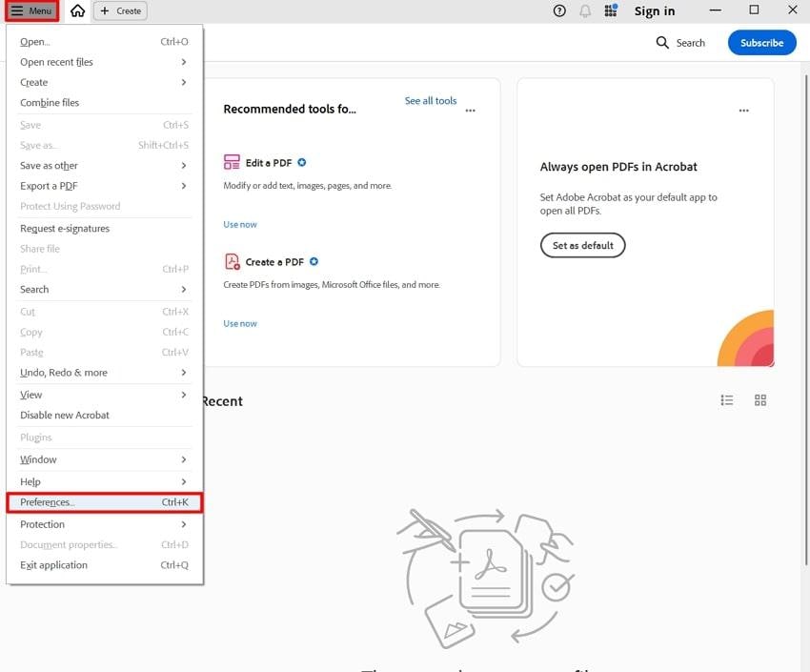Expand the Window submenu
The width and height of the screenshot is (810, 672).
coord(38,459)
